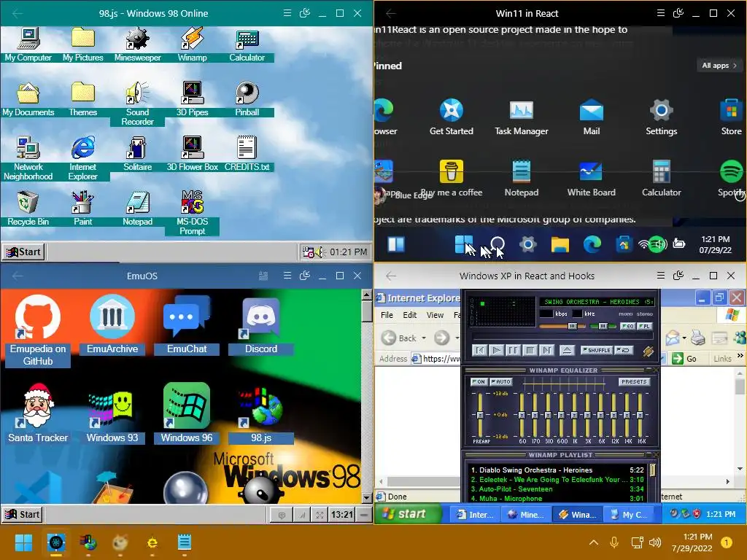This screenshot has width=747, height=560.
Task: Open Minesweeper in the Windows 98 window
Action: tap(137, 44)
